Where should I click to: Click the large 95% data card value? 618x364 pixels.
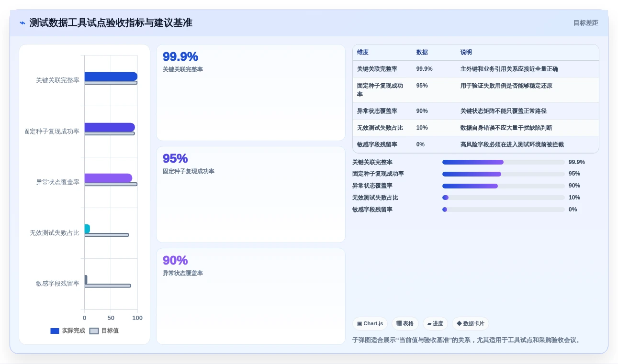[175, 158]
